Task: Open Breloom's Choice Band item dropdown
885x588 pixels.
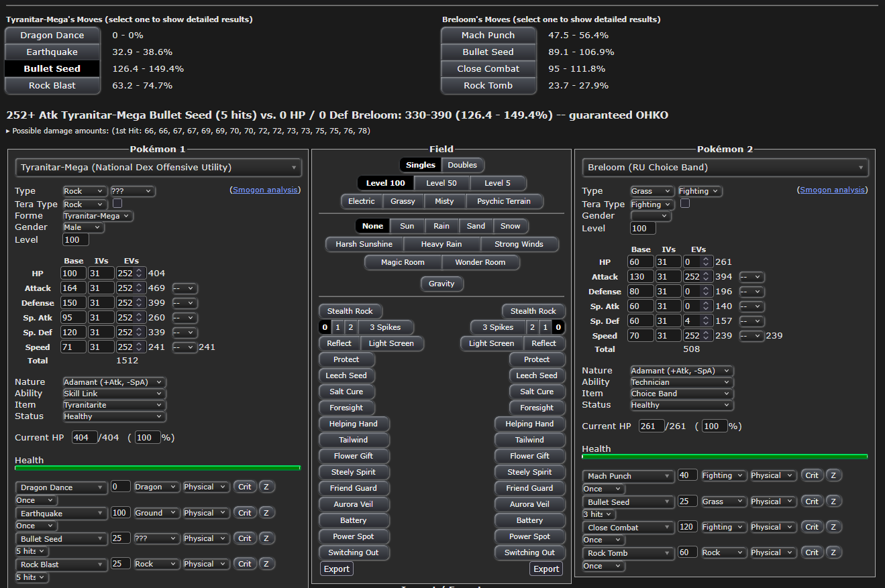Action: pos(682,394)
